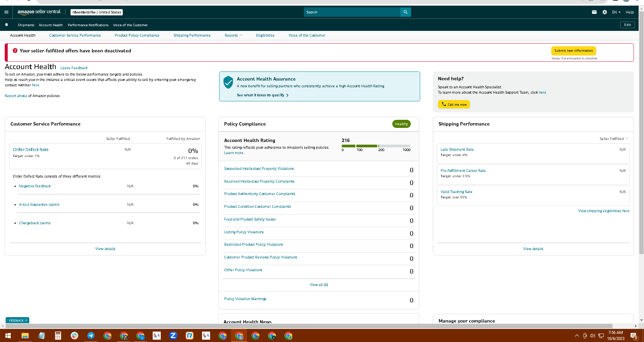The height and width of the screenshot is (342, 644).
Task: Open the Leave Feedback link
Action: tap(74, 68)
